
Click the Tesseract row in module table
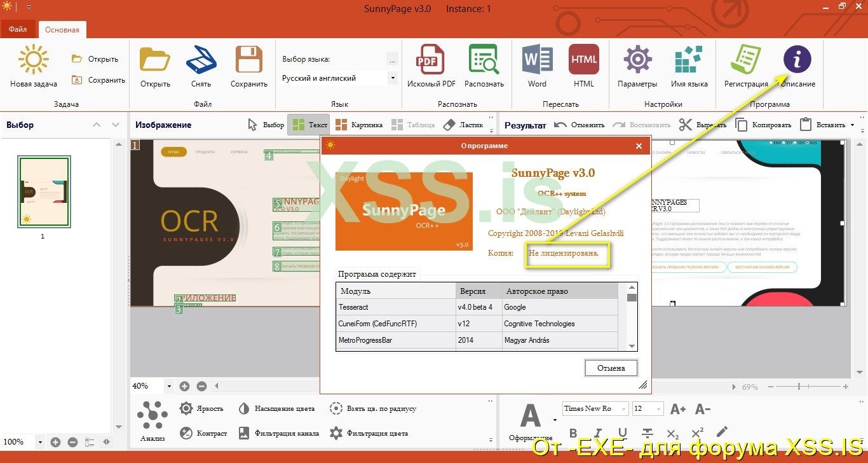pyautogui.click(x=477, y=307)
